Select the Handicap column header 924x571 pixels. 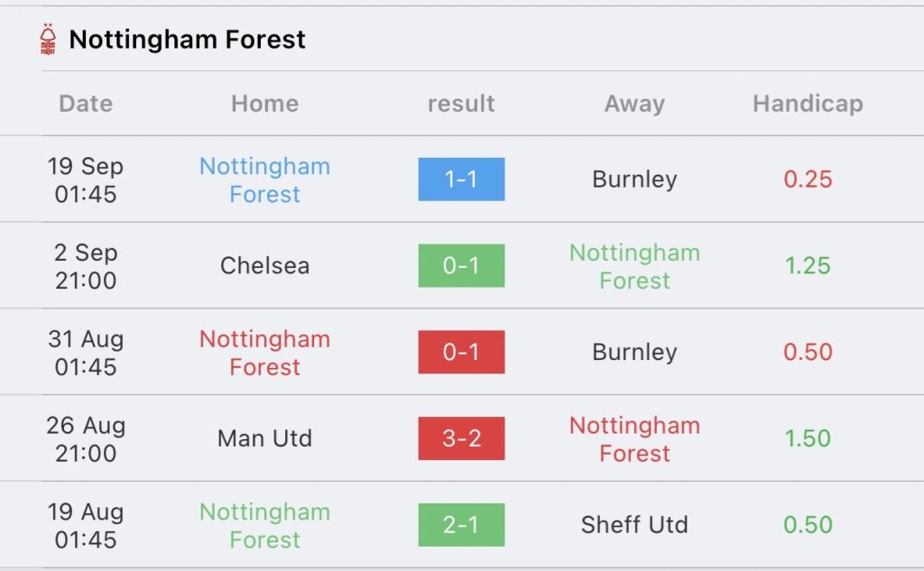pyautogui.click(x=808, y=104)
